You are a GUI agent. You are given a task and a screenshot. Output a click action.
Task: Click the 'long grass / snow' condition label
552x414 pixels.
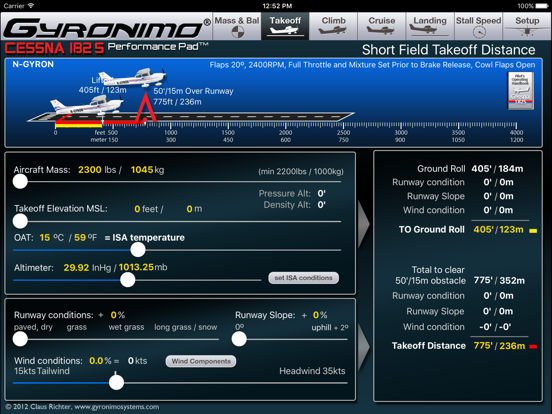click(x=186, y=327)
